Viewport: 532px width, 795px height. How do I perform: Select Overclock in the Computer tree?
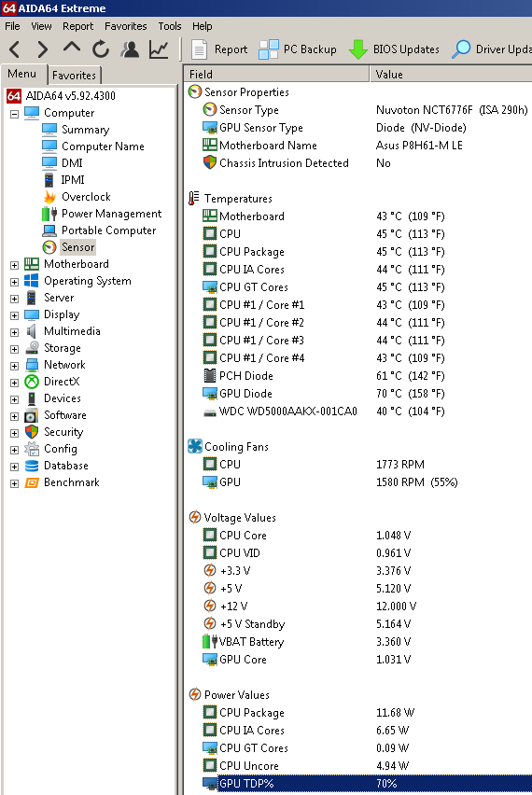(86, 197)
